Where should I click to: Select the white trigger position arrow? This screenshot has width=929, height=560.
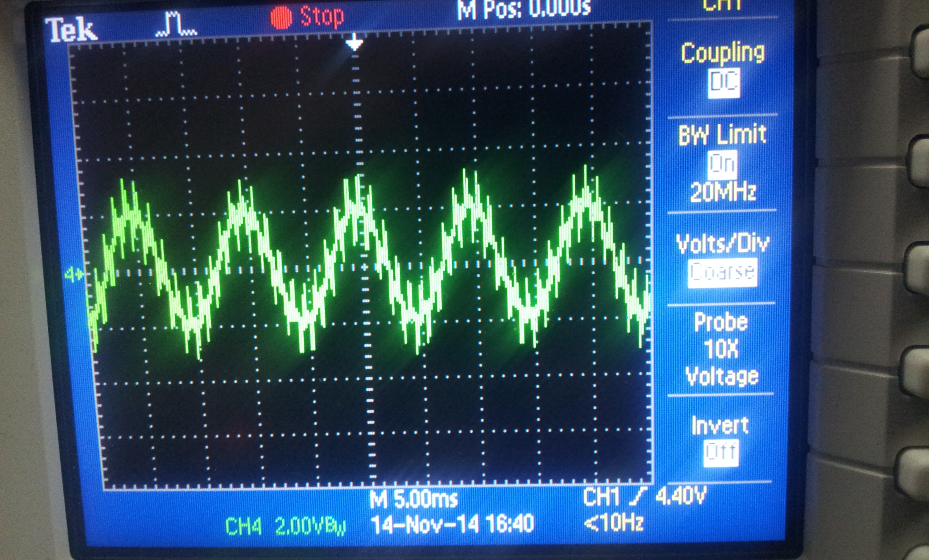[x=354, y=42]
